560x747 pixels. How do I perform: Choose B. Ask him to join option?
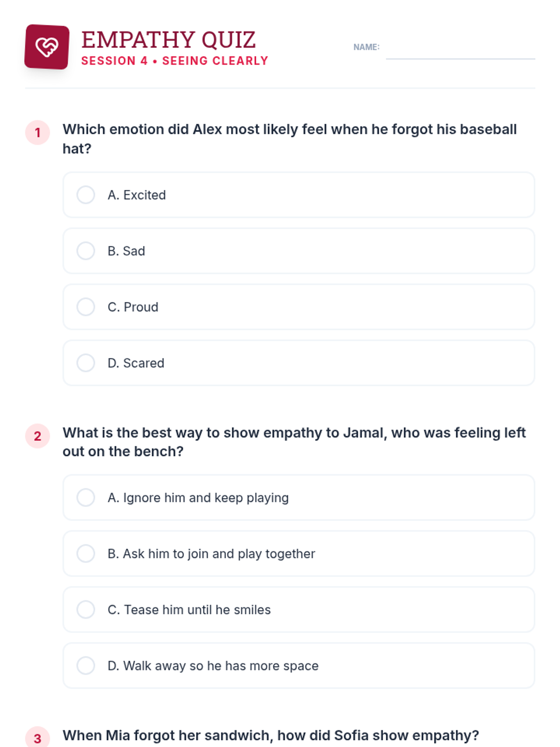[86, 553]
